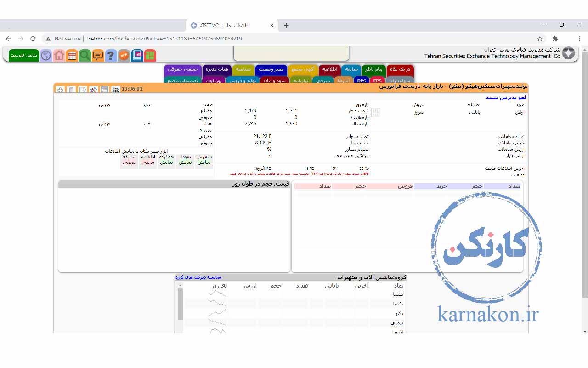The height and width of the screenshot is (368, 588).
Task: Click تکمبا symbol in group table
Action: pyautogui.click(x=398, y=304)
